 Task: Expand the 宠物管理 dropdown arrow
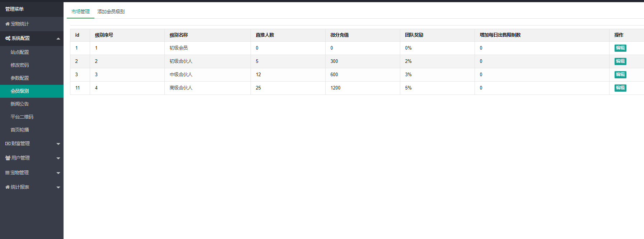pyautogui.click(x=58, y=173)
